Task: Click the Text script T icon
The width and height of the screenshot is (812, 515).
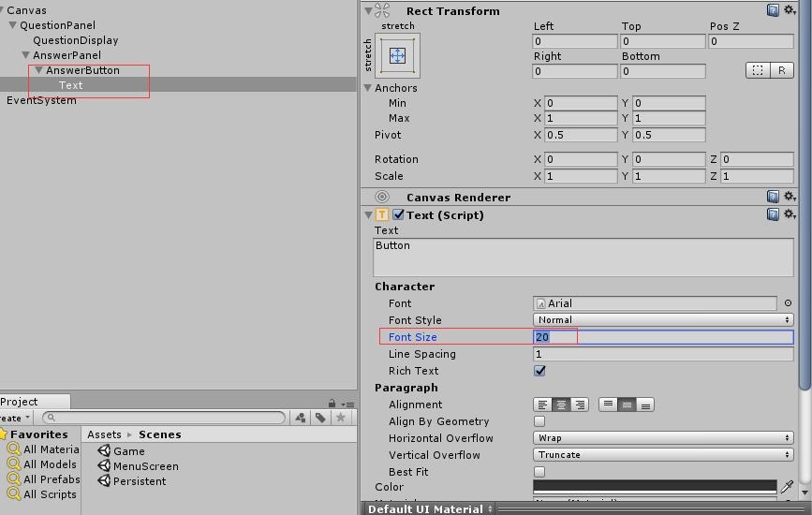Action: (382, 214)
